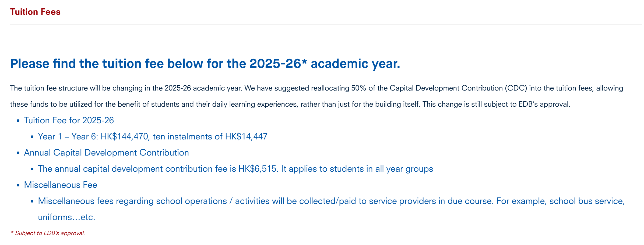Click the red "Tuition Fees" section title
Screen dimensions: 644x245
[35, 12]
